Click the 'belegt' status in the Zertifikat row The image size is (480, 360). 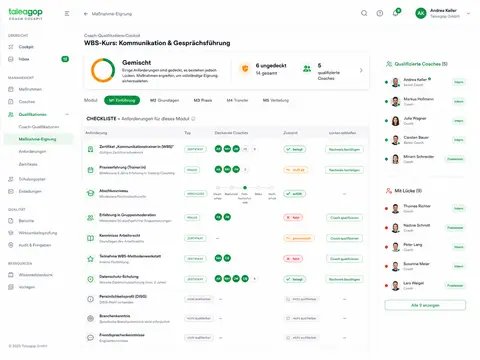tap(295, 149)
